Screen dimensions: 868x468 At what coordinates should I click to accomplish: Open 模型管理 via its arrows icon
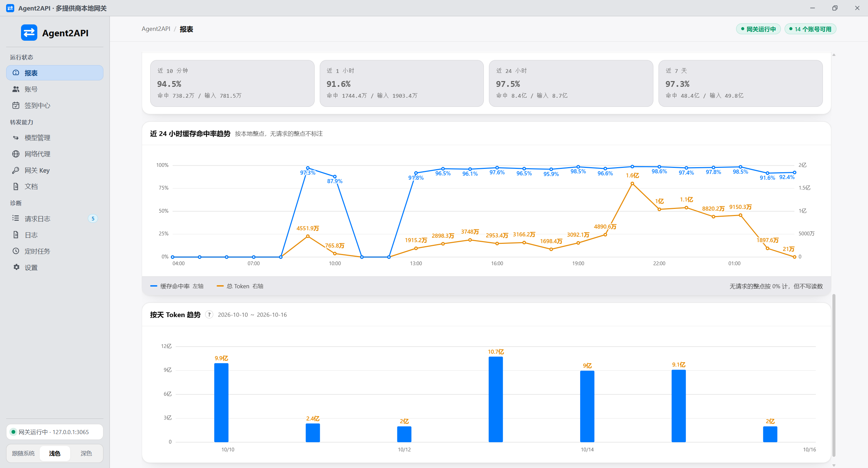coord(16,138)
